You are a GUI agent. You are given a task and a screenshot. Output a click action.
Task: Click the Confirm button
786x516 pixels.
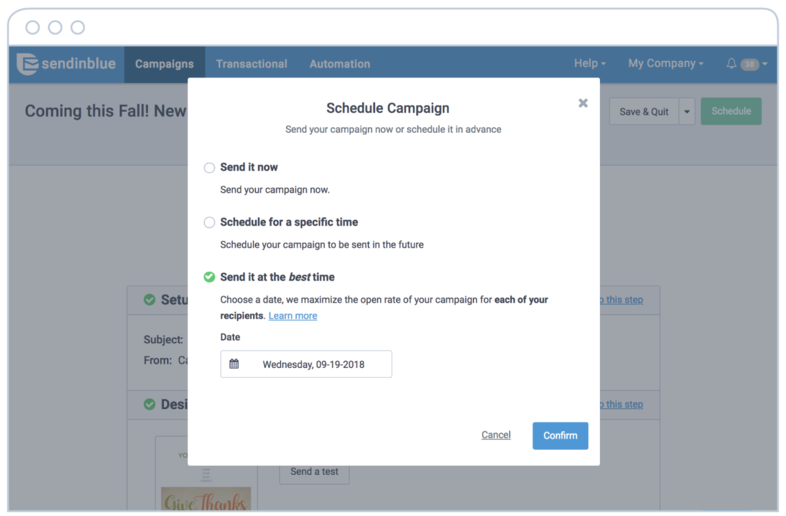[x=560, y=435]
